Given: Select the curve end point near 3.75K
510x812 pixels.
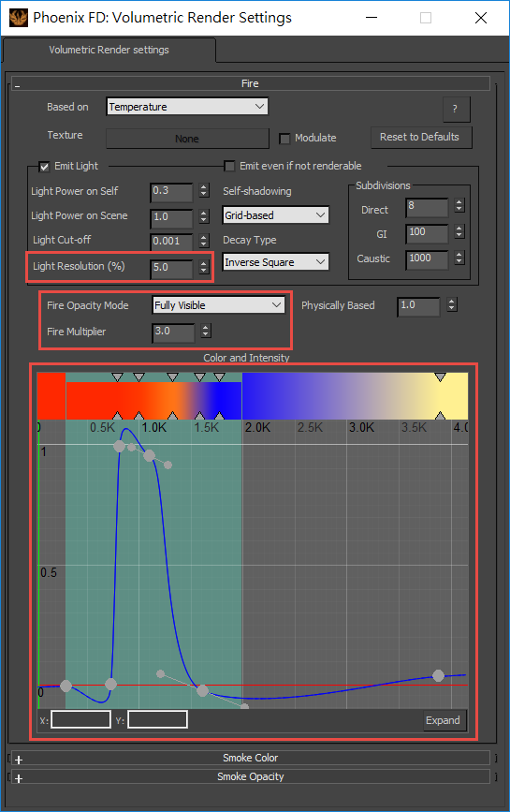Looking at the screenshot, I should pyautogui.click(x=438, y=676).
